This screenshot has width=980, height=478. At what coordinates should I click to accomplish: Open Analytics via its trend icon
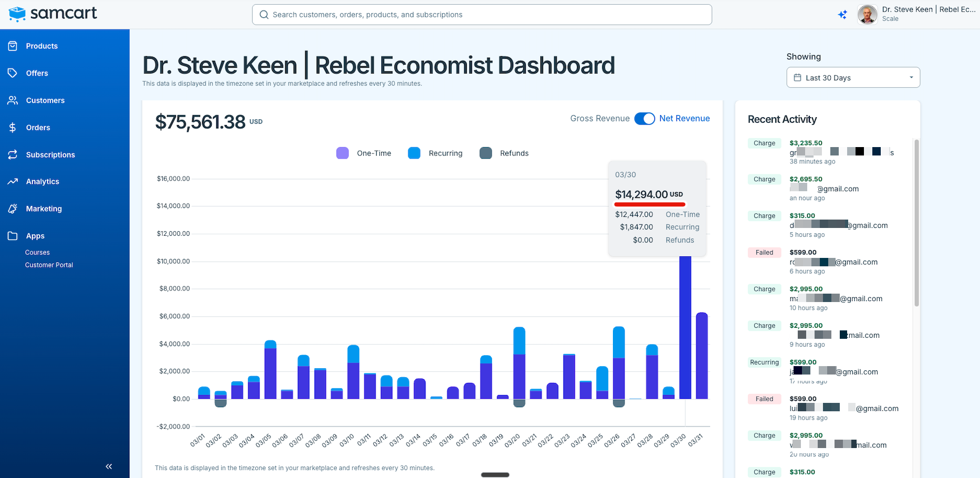tap(13, 182)
